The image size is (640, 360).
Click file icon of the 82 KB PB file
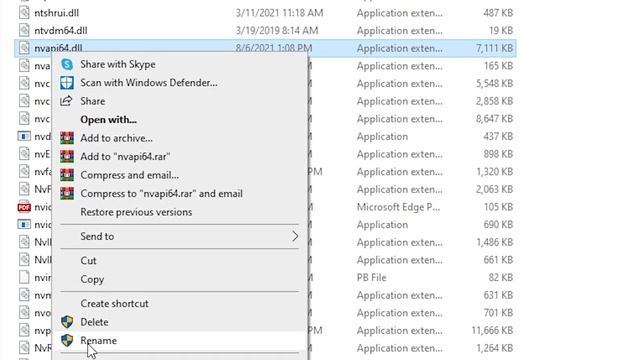click(x=24, y=277)
